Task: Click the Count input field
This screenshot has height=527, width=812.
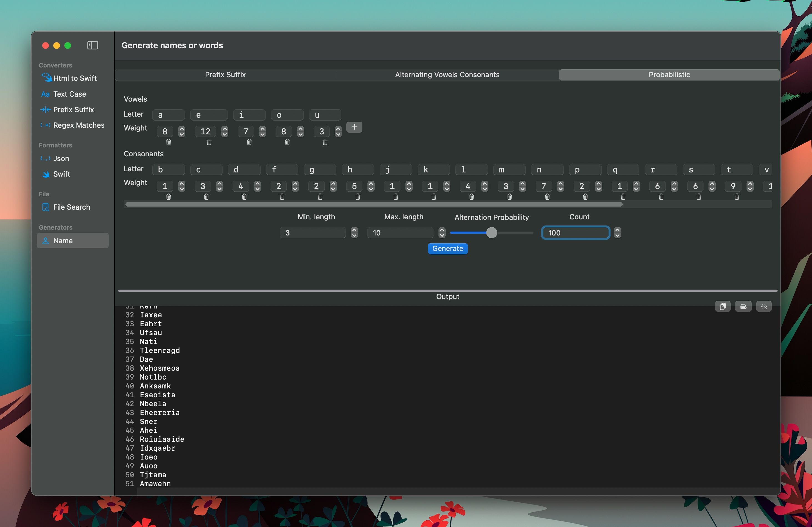Action: [x=576, y=233]
